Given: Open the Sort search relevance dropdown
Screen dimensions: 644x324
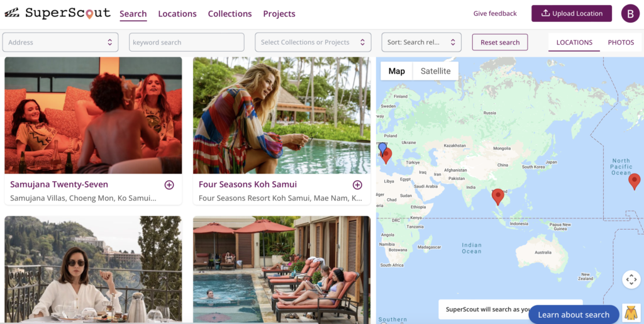Looking at the screenshot, I should [421, 42].
